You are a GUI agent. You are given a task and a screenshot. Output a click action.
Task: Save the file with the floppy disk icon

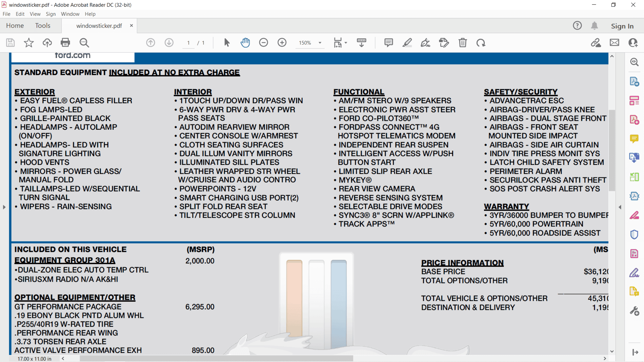(x=10, y=43)
